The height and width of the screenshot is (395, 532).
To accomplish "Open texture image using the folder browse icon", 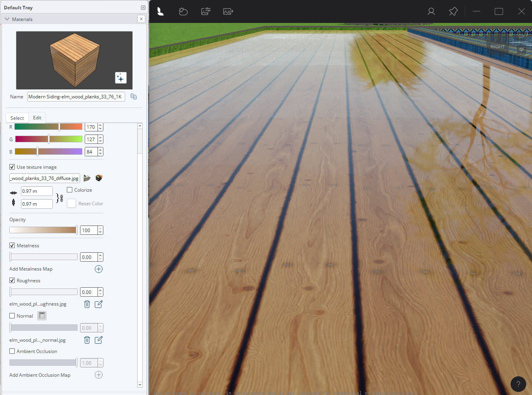I will point(87,178).
